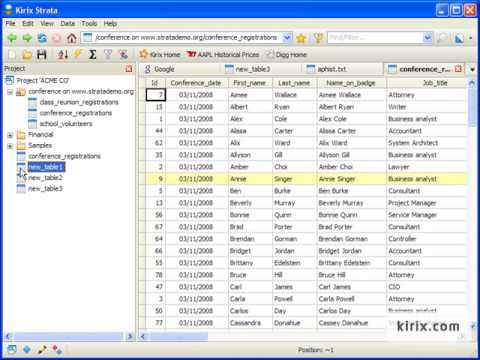This screenshot has width=480, height=360.
Task: Open the Find/Filter dropdown arrow
Action: [x=428, y=38]
